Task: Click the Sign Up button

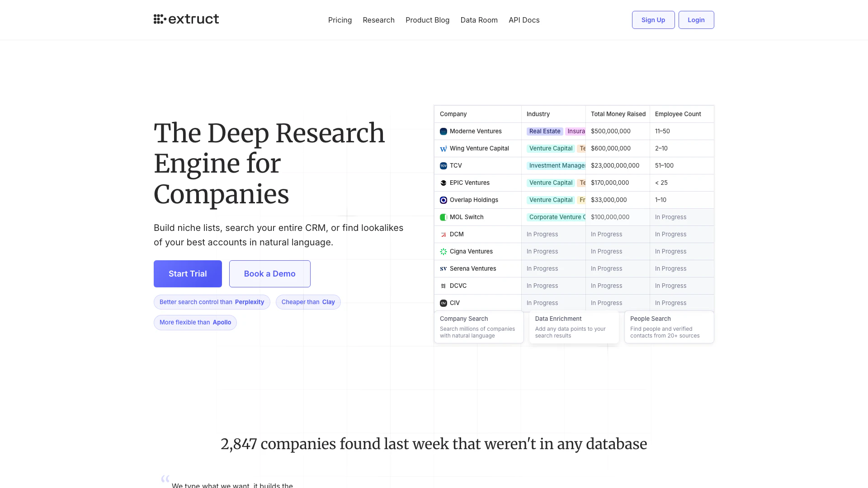Action: tap(653, 20)
